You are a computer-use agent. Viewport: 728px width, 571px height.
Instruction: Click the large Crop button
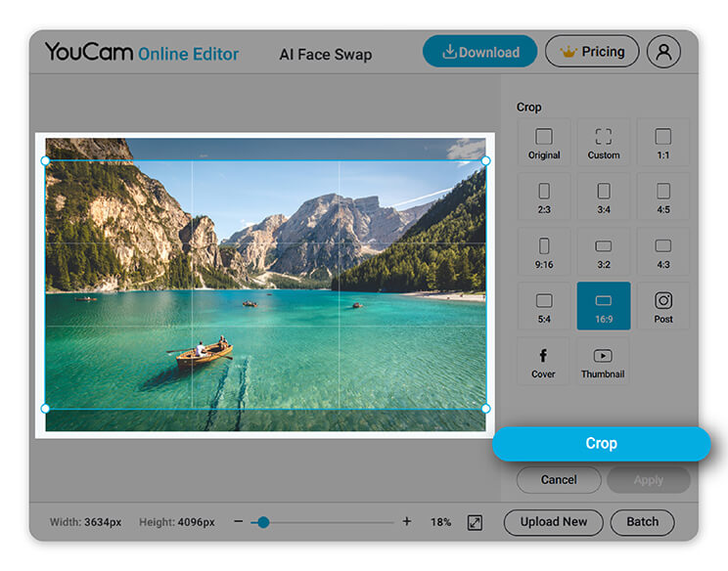click(601, 444)
